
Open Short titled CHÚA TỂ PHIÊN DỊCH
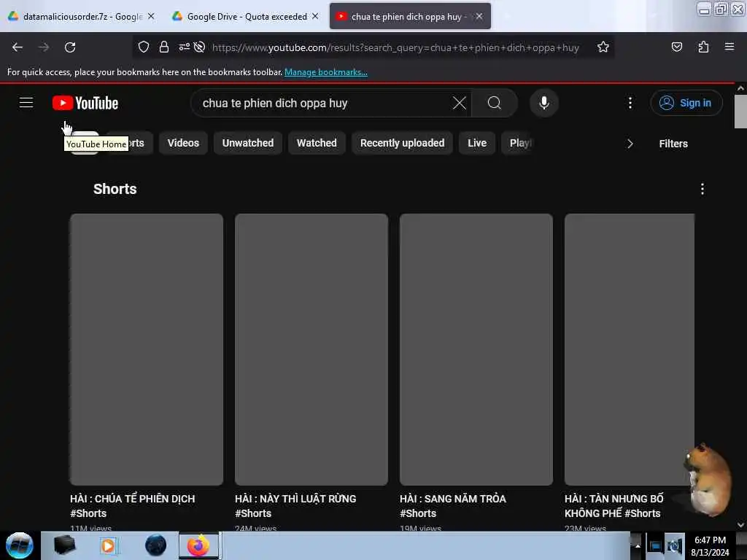pyautogui.click(x=133, y=506)
